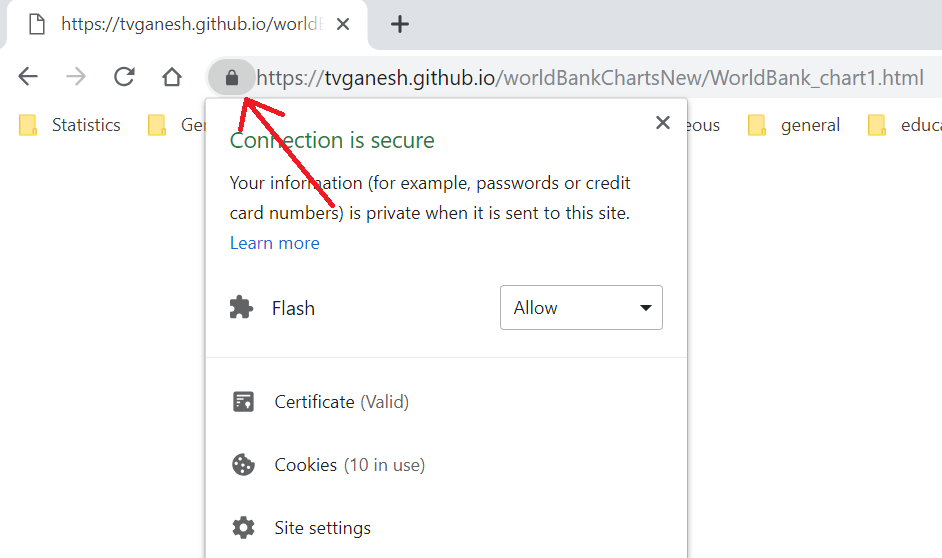Close the tvganesh.github.io tab
942x558 pixels.
(x=343, y=24)
